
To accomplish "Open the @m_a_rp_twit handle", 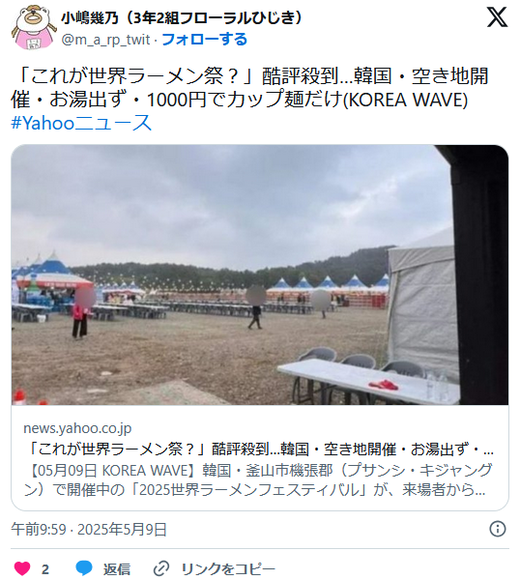I will [106, 40].
